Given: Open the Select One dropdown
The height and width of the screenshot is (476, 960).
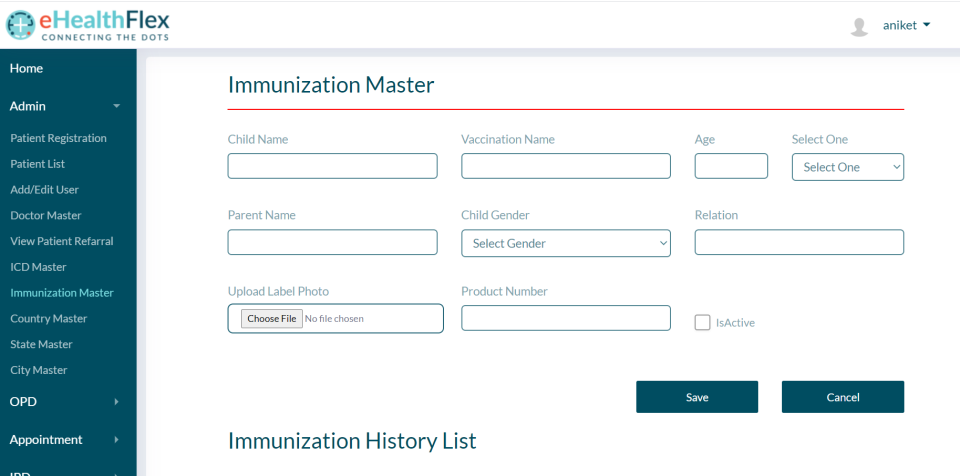Looking at the screenshot, I should 847,167.
